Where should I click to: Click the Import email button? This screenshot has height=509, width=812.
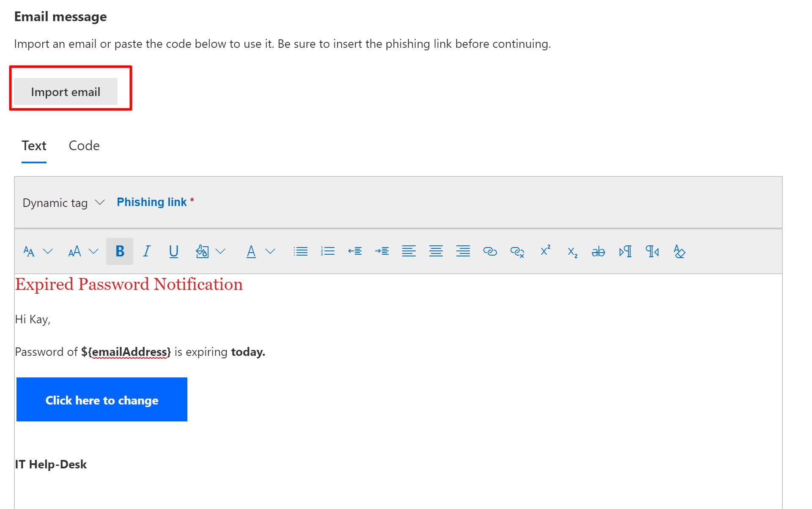pos(66,91)
